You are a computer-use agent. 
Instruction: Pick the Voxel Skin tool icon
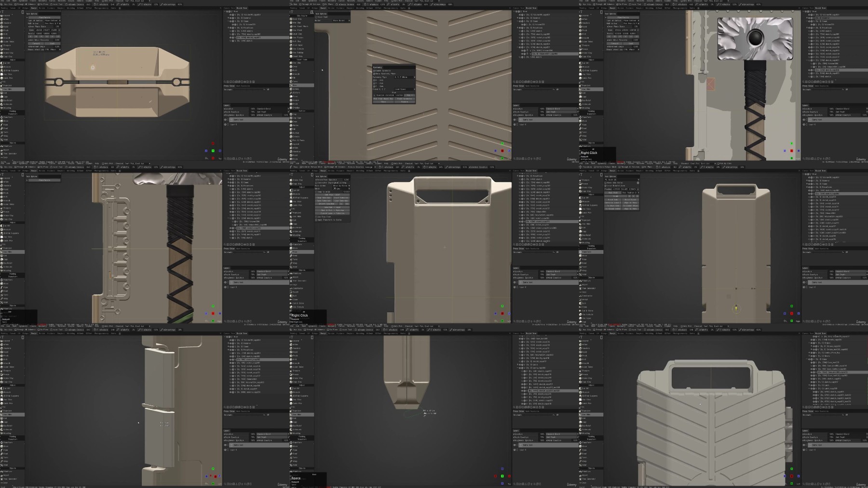(x=291, y=56)
